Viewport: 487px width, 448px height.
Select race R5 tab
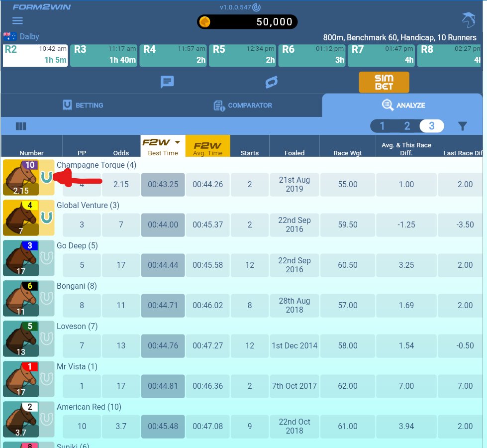pyautogui.click(x=242, y=55)
